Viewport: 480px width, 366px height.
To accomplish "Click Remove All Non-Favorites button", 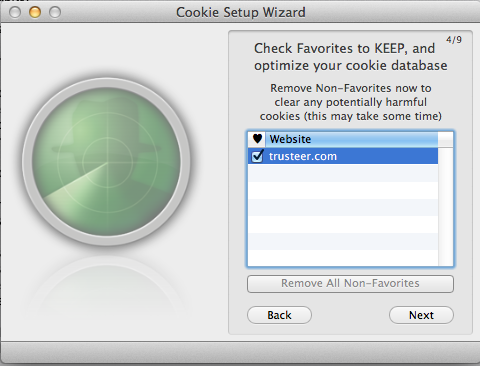I will click(x=350, y=284).
